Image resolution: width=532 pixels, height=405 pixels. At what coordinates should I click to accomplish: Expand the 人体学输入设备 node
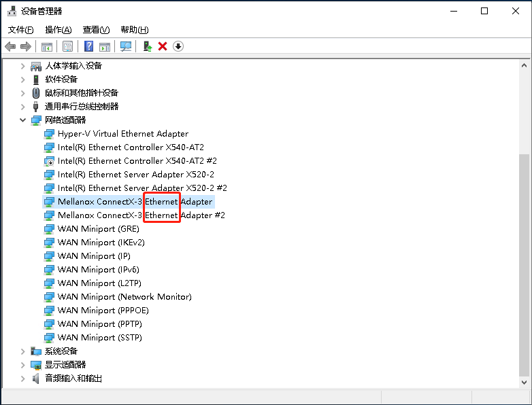(22, 66)
